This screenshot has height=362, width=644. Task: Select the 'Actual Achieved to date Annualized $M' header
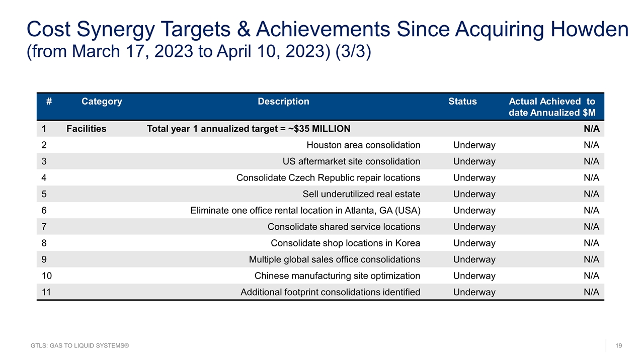(552, 107)
